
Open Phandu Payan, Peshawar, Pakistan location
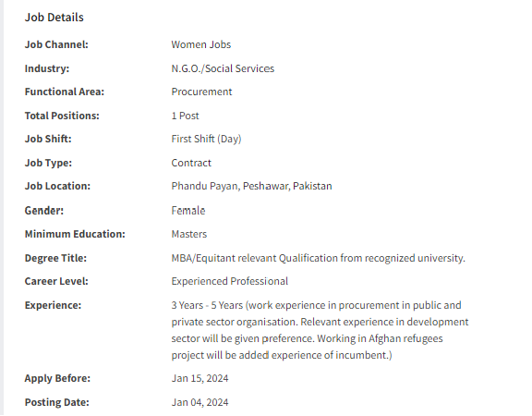point(251,186)
